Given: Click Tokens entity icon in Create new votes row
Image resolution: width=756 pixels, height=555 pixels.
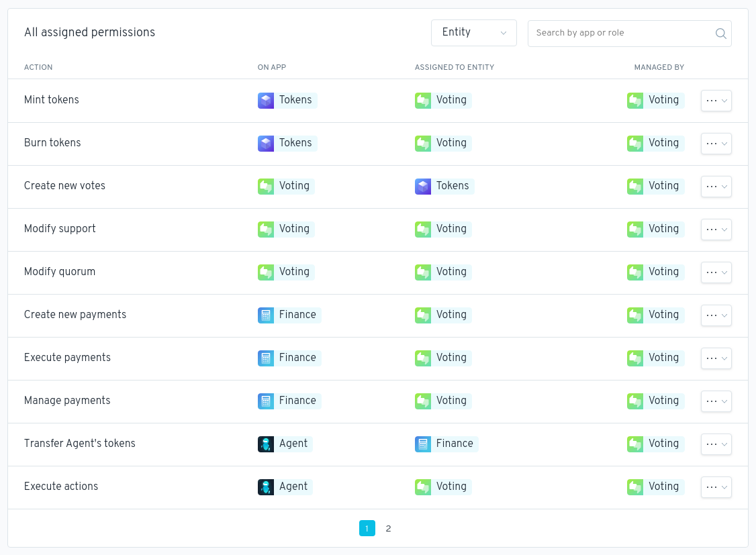Looking at the screenshot, I should pyautogui.click(x=423, y=187).
